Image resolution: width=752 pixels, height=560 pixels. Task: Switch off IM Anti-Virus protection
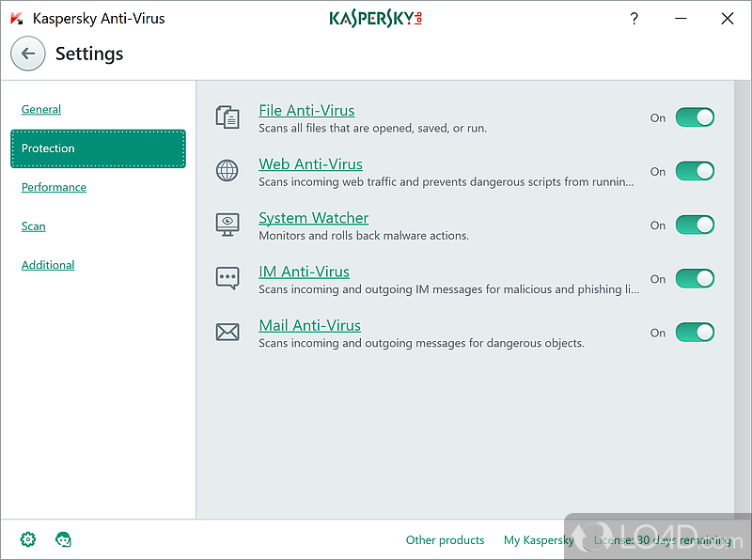click(x=695, y=278)
